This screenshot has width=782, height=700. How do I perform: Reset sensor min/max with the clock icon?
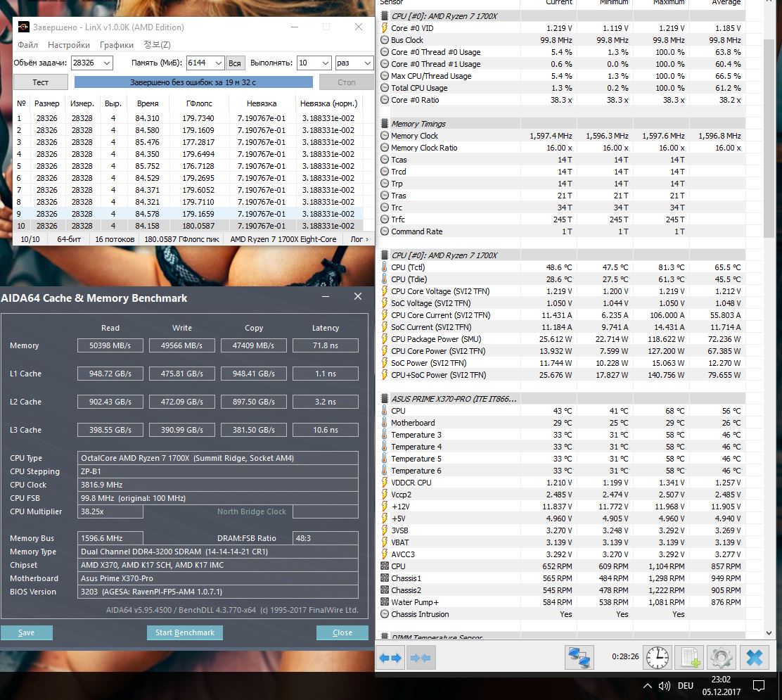[x=658, y=658]
